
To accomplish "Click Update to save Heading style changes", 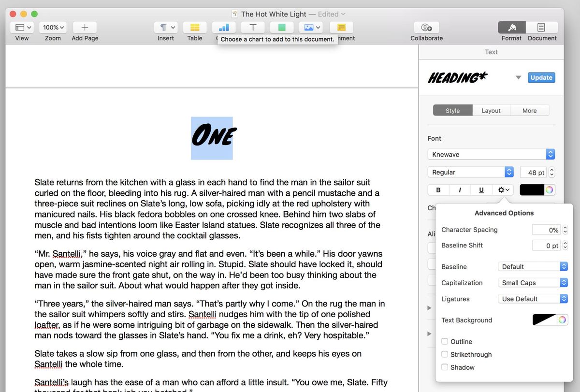I will [x=541, y=77].
